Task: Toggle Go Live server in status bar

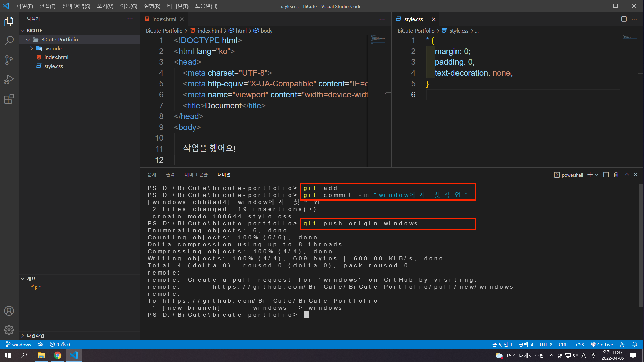Action: (602, 344)
